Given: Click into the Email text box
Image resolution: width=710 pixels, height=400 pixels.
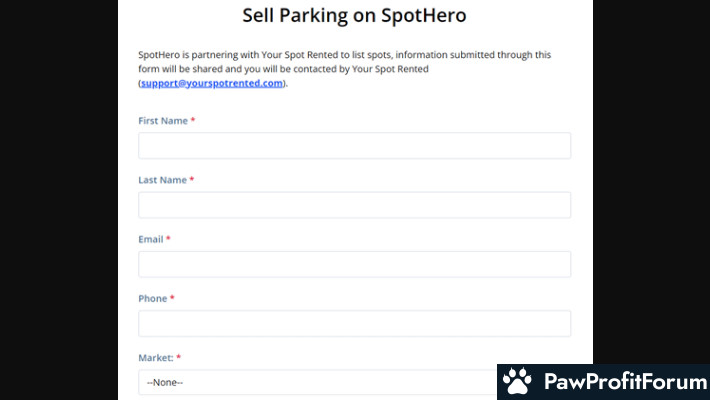Looking at the screenshot, I should pyautogui.click(x=355, y=264).
